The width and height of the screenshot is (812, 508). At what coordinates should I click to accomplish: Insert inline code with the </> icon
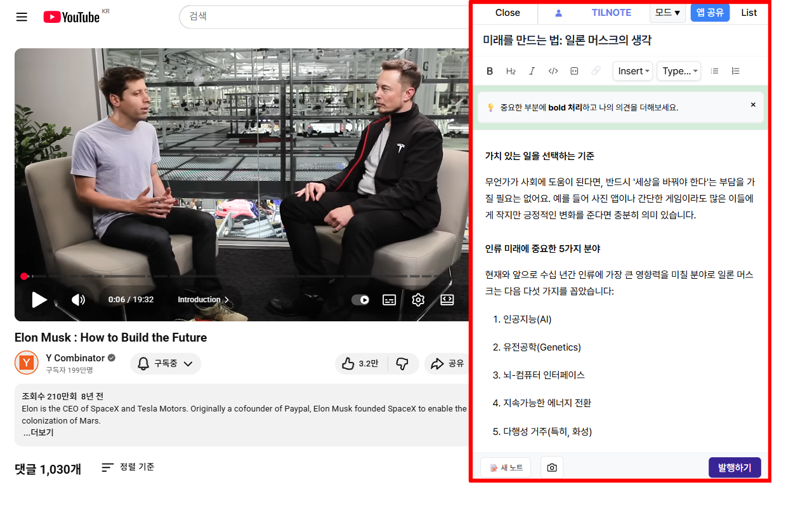coord(553,71)
